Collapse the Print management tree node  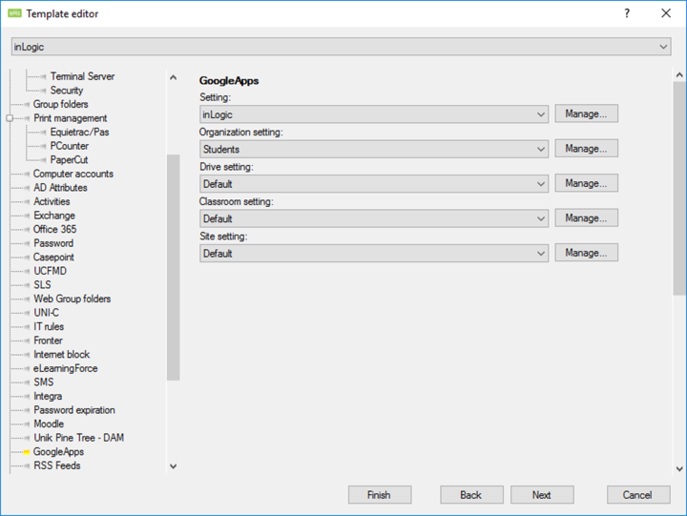(10, 118)
